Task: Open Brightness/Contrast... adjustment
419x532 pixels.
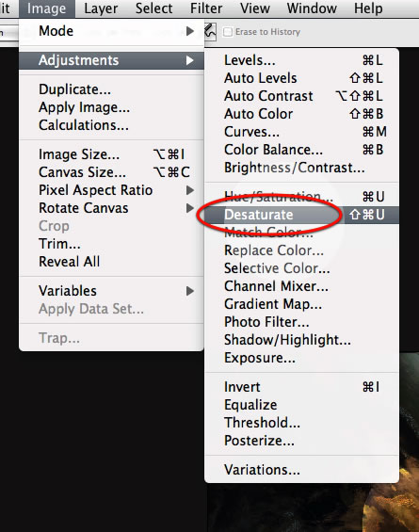Action: tap(301, 168)
